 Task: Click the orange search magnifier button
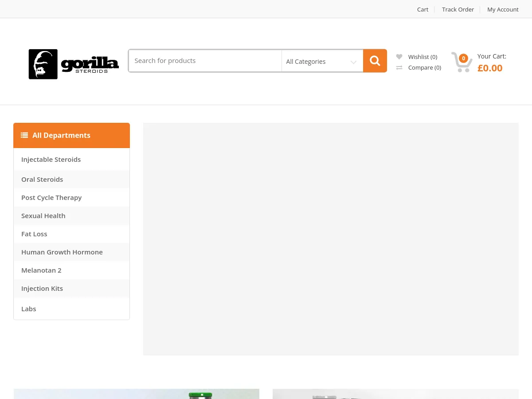click(x=375, y=60)
